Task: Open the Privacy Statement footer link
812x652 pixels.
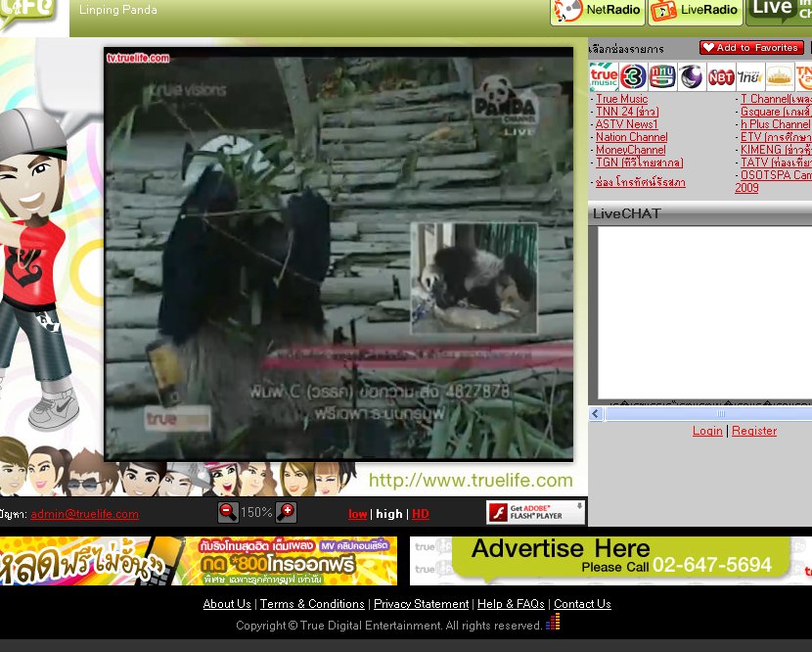Action: pos(421,604)
